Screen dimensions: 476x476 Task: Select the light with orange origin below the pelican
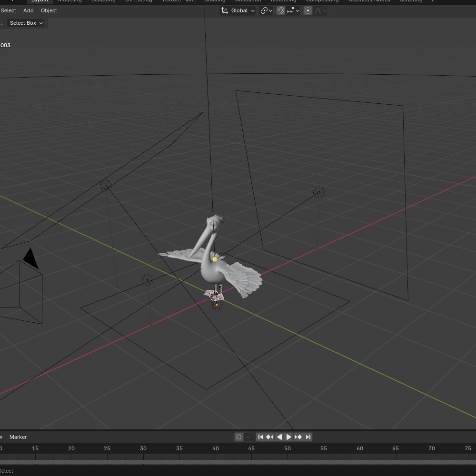click(217, 305)
